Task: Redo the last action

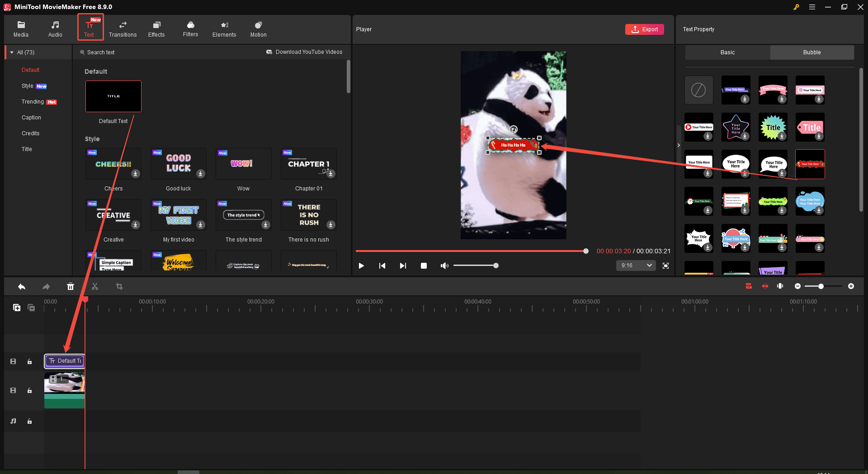Action: point(46,286)
